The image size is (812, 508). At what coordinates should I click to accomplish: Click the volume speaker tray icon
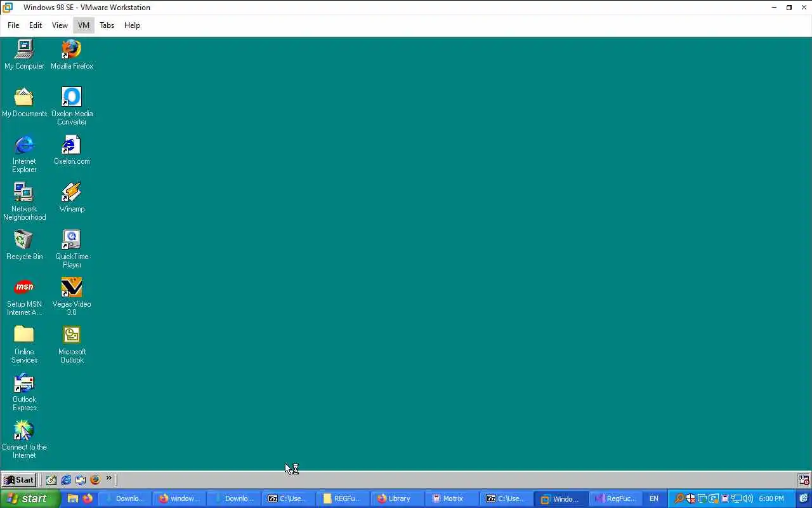pyautogui.click(x=747, y=498)
